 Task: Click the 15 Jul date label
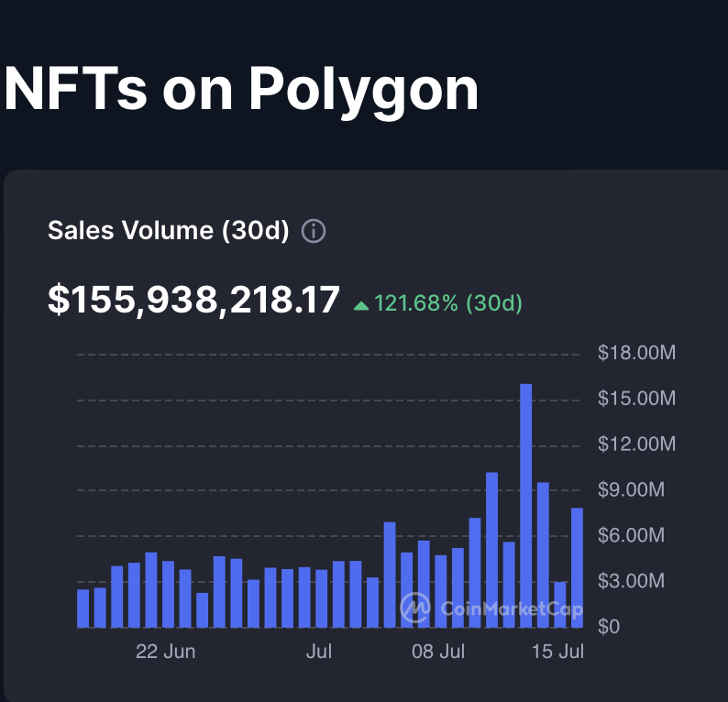[x=557, y=652]
